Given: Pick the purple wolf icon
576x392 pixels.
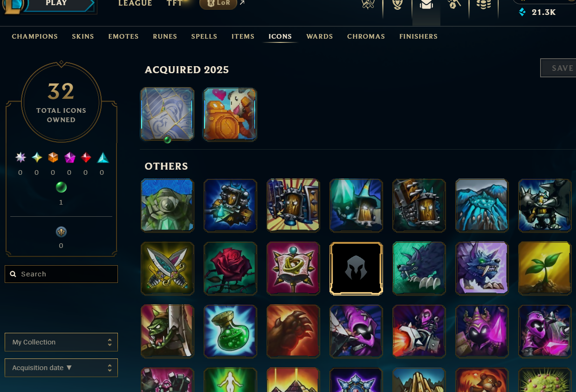Looking at the screenshot, I should click(482, 268).
